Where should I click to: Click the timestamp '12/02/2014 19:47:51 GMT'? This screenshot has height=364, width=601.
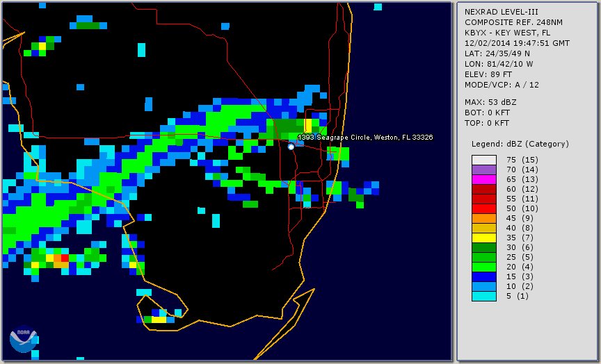pos(517,43)
